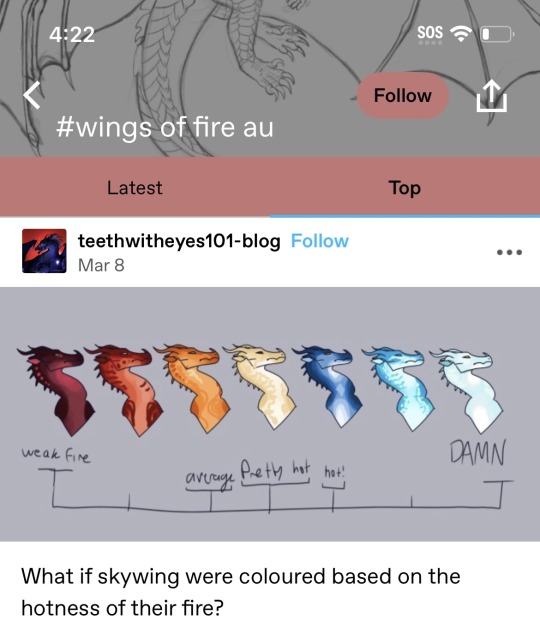Select the Top tab

point(405,187)
